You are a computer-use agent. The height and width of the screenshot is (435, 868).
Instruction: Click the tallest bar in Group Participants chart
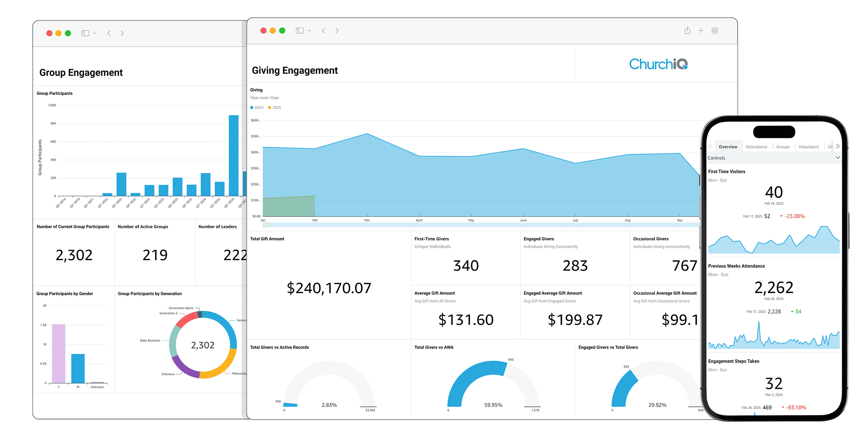pyautogui.click(x=234, y=155)
